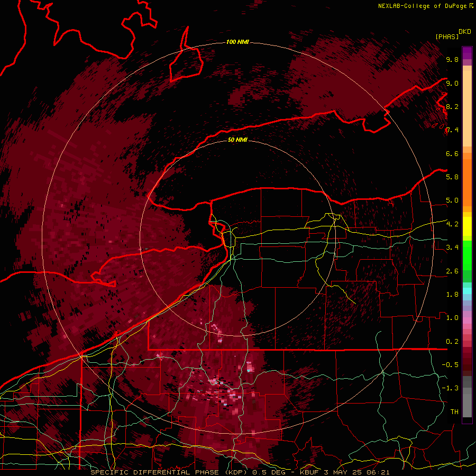
Task: Click the 0.2 value on the color scale
Action: pos(452,341)
